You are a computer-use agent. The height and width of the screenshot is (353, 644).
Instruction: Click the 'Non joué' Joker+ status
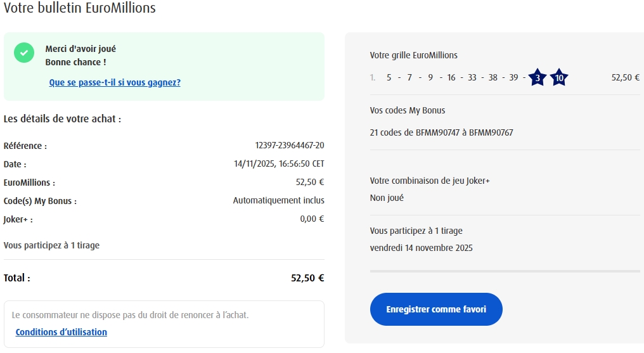[387, 198]
